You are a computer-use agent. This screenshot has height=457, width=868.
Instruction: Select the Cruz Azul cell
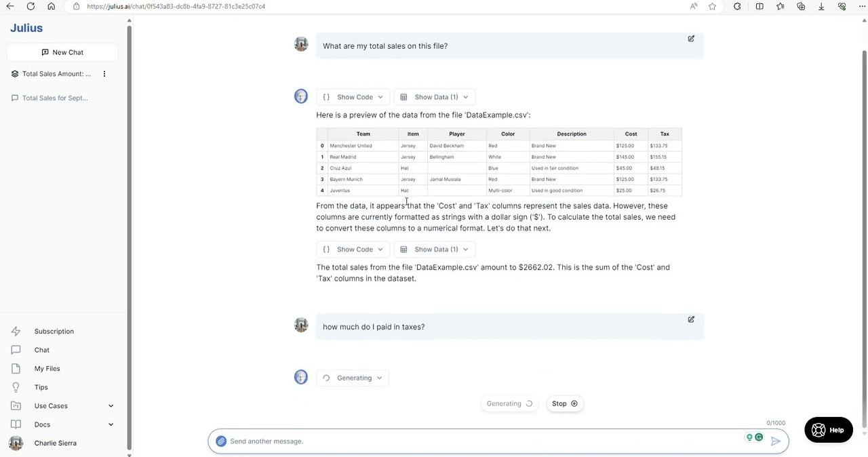pos(363,168)
